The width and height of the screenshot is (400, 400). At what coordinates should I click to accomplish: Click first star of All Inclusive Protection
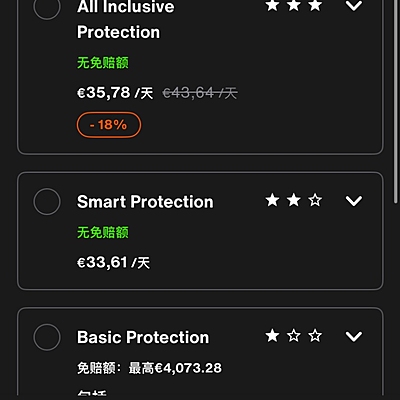pyautogui.click(x=273, y=5)
